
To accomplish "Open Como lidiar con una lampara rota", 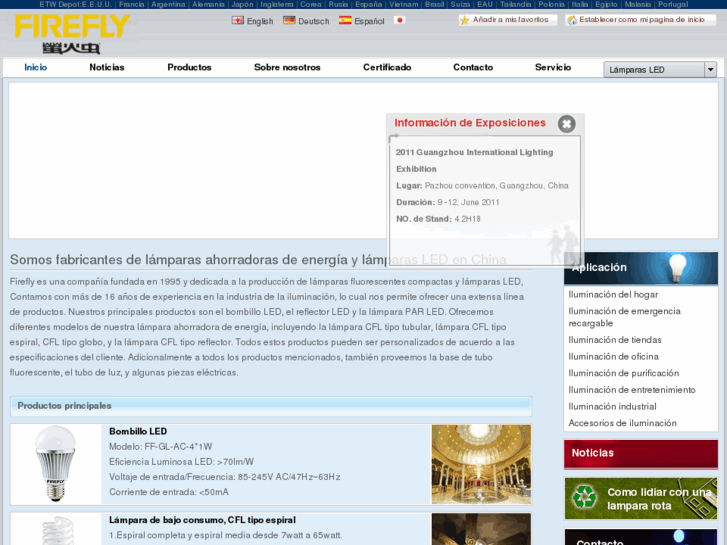I will pyautogui.click(x=659, y=499).
